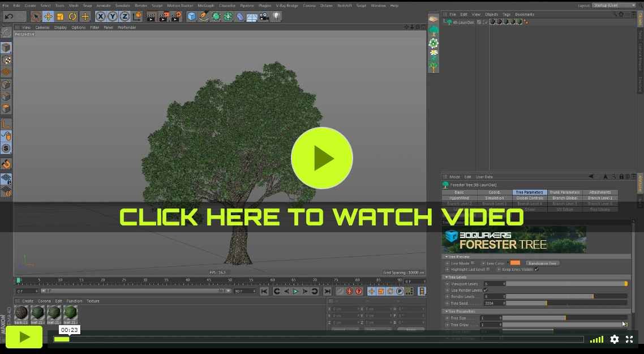The width and height of the screenshot is (644, 354).
Task: Open the Layout Startup dropdown
Action: click(x=613, y=5)
